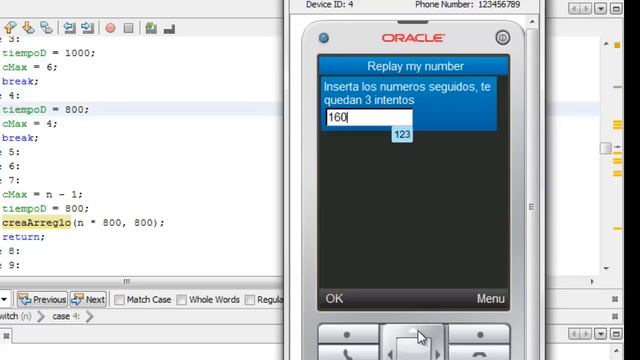
Task: Select the switch (n) breadcrumb item
Action: coord(16,316)
